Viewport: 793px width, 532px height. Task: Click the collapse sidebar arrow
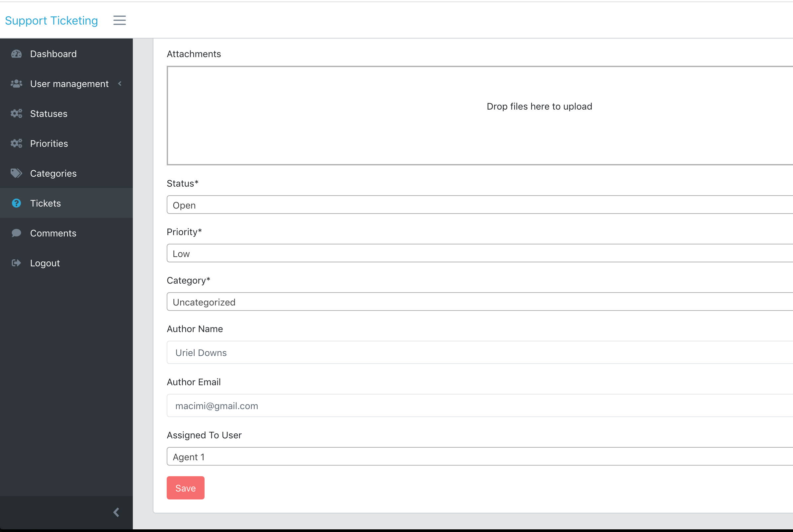116,512
